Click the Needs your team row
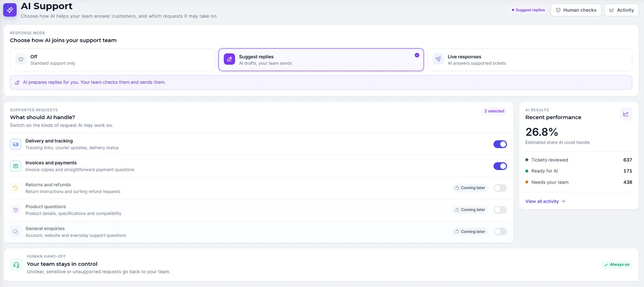This screenshot has width=644, height=287. pos(579,182)
